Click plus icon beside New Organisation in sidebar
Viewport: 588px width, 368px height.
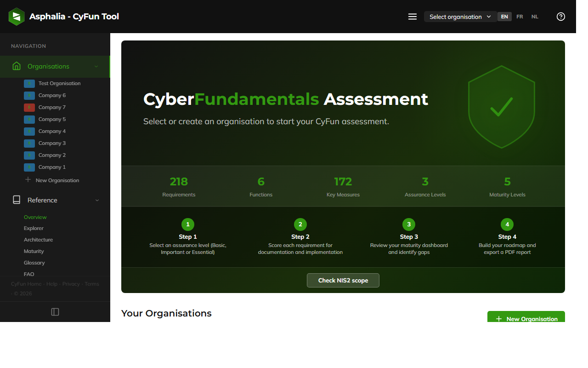tap(28, 180)
